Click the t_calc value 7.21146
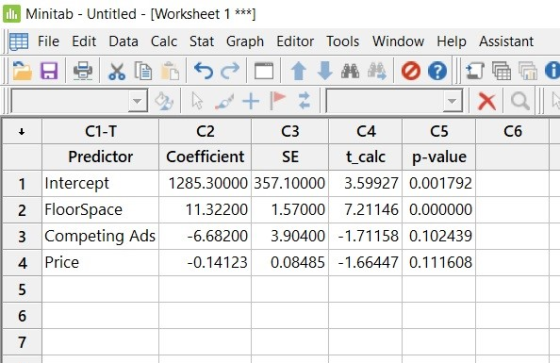Screen dimensions: 560x363 point(366,210)
